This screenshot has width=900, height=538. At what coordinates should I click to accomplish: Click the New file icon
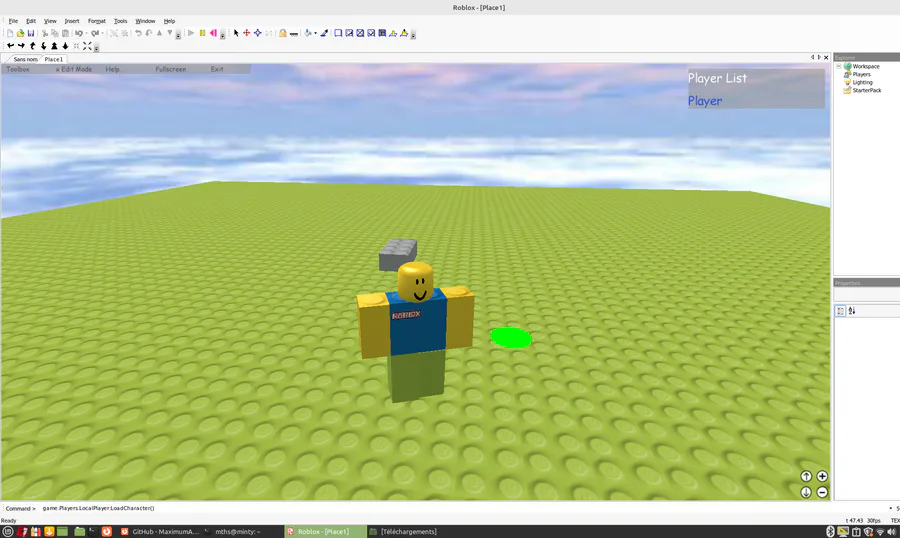pyautogui.click(x=10, y=33)
